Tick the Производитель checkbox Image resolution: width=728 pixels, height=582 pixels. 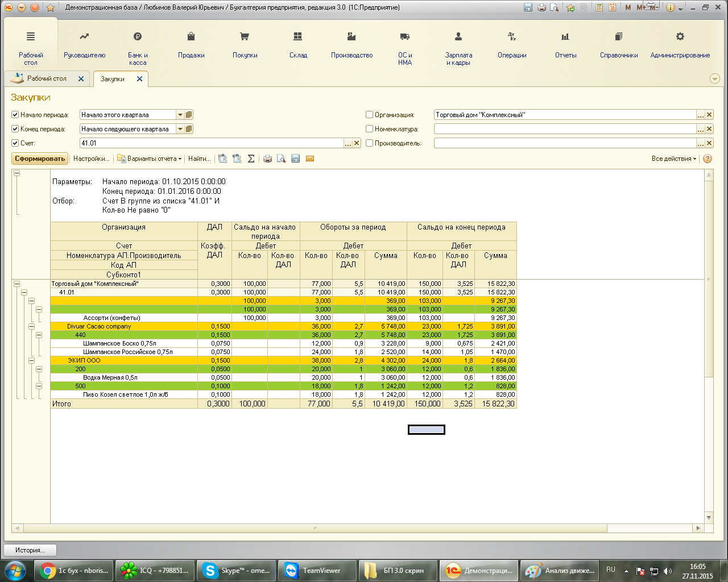pos(369,143)
